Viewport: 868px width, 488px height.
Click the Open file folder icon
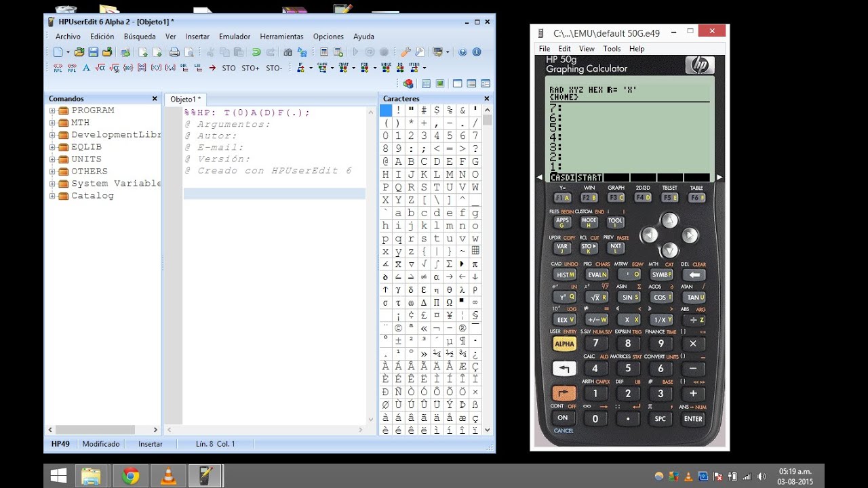click(x=79, y=52)
